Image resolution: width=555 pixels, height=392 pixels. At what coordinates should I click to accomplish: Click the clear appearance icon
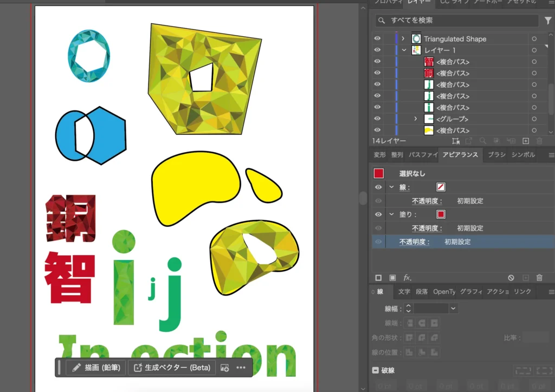[x=511, y=278]
